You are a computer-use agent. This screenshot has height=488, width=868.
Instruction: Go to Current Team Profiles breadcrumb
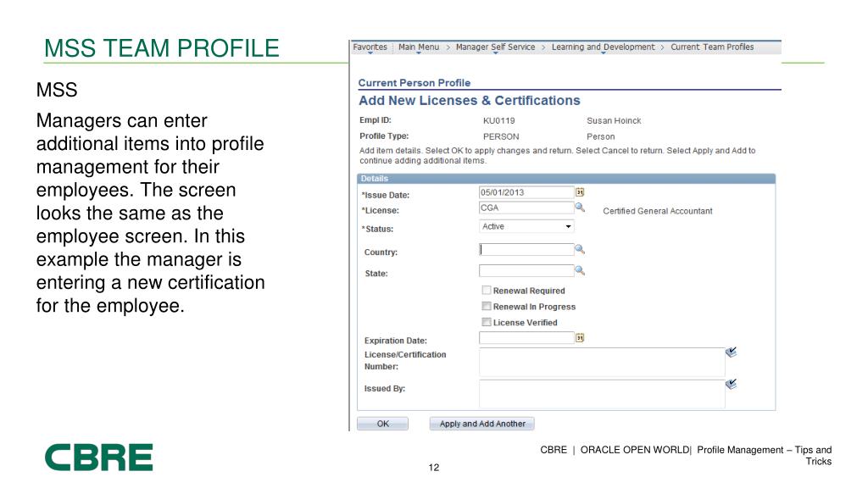point(712,47)
